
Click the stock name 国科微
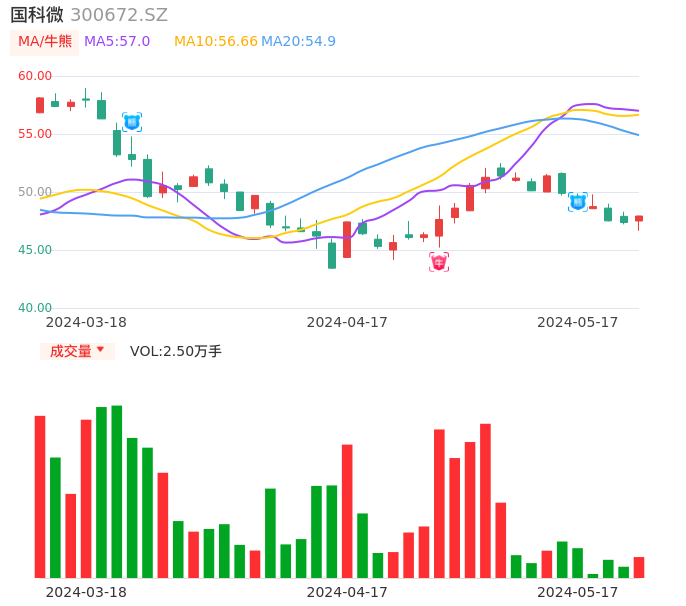(x=37, y=15)
